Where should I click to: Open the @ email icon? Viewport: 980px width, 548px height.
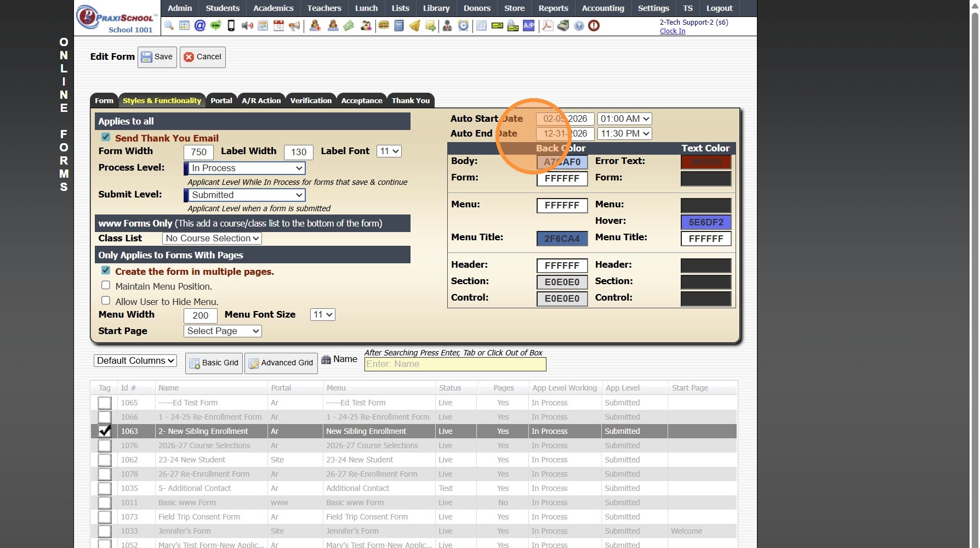click(x=200, y=26)
